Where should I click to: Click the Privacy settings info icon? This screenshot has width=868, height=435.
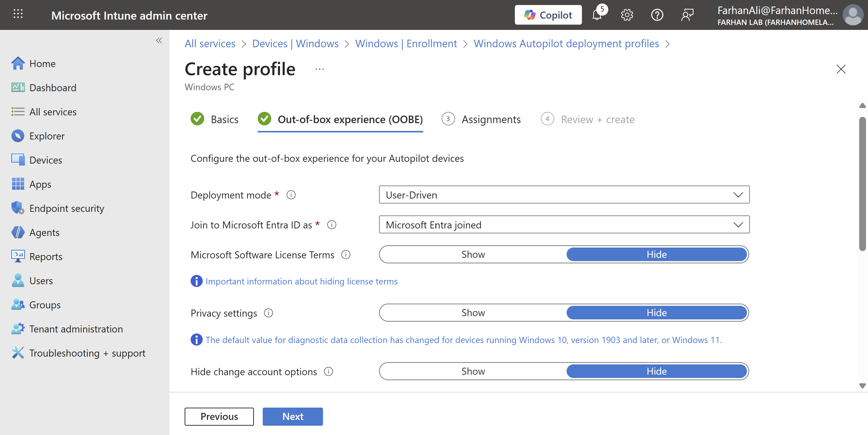click(268, 313)
